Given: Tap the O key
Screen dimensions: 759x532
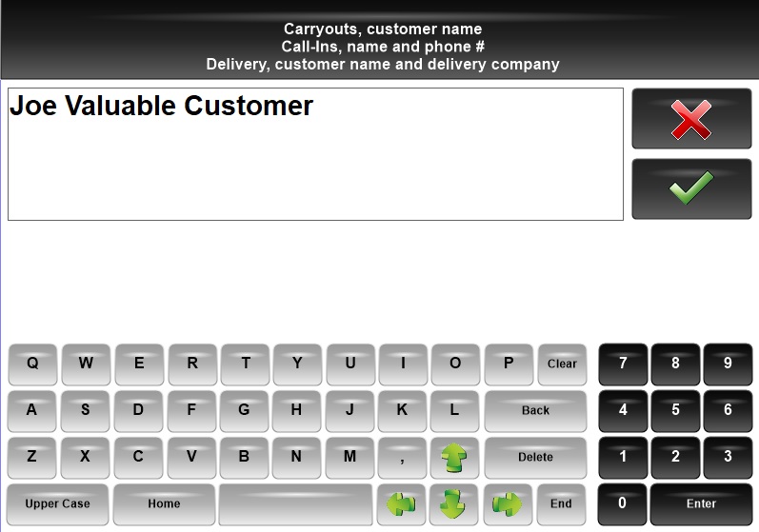Looking at the screenshot, I should click(455, 365).
